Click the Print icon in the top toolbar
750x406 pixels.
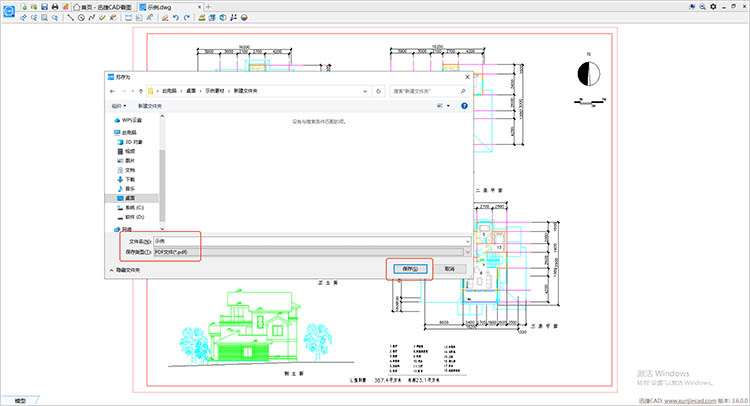[x=55, y=7]
